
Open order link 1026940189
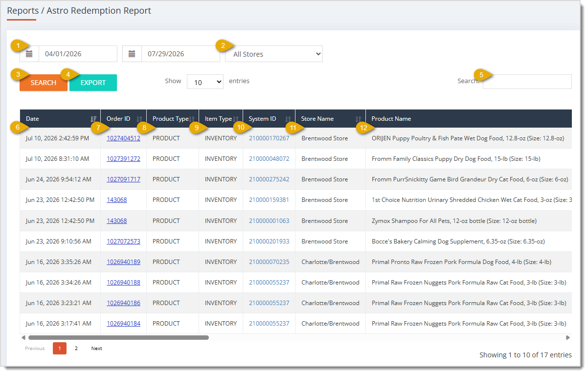(123, 262)
